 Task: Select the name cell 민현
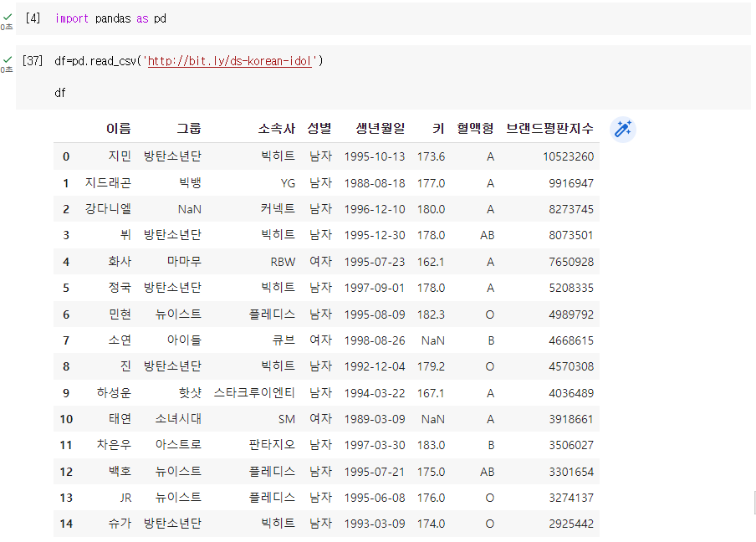120,314
